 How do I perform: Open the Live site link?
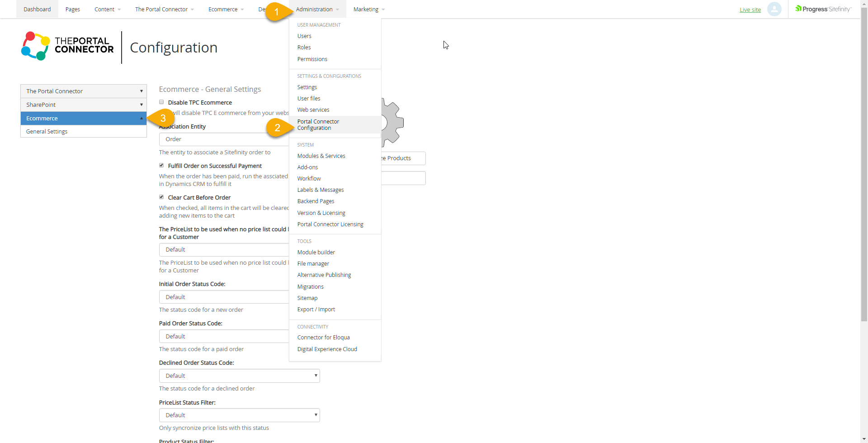click(750, 10)
